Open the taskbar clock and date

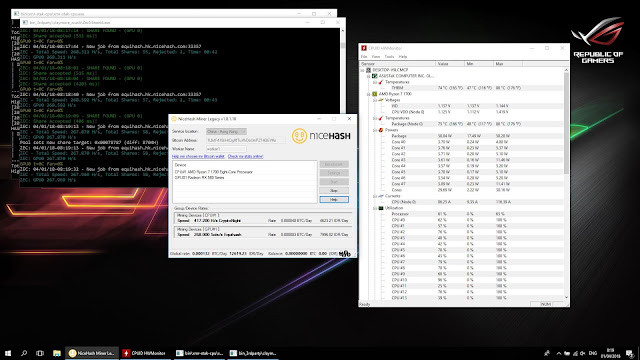pyautogui.click(x=611, y=353)
